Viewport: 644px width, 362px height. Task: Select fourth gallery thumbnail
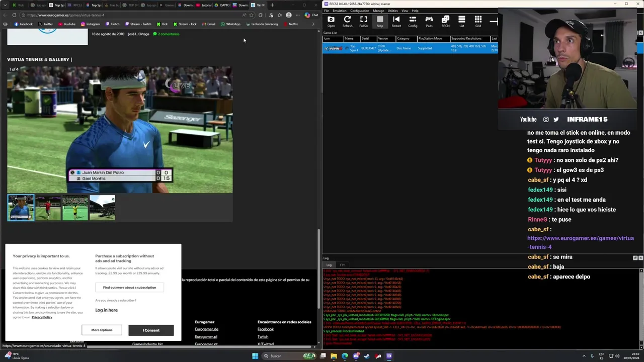click(102, 208)
